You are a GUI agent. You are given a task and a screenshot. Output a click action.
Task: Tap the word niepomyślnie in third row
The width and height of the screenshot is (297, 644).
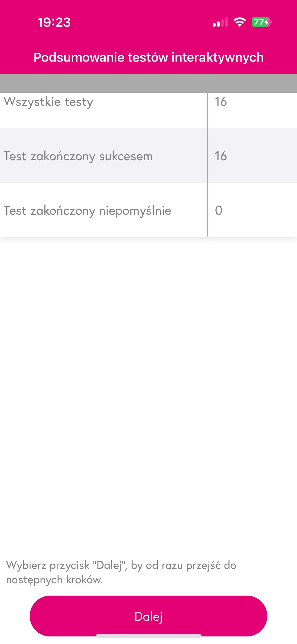(x=135, y=211)
